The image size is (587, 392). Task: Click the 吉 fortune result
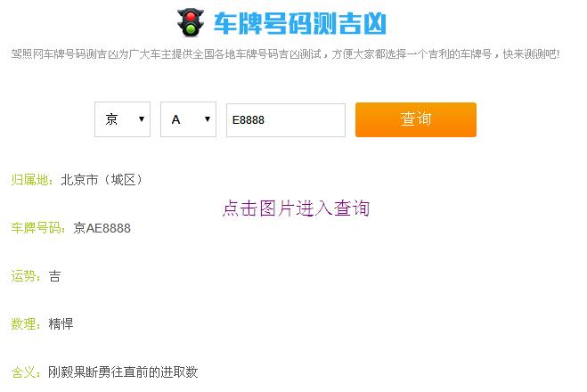(x=54, y=276)
